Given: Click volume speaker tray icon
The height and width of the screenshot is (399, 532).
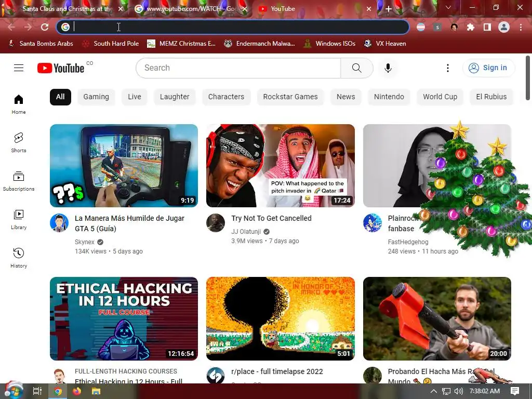Looking at the screenshot, I should 458,391.
